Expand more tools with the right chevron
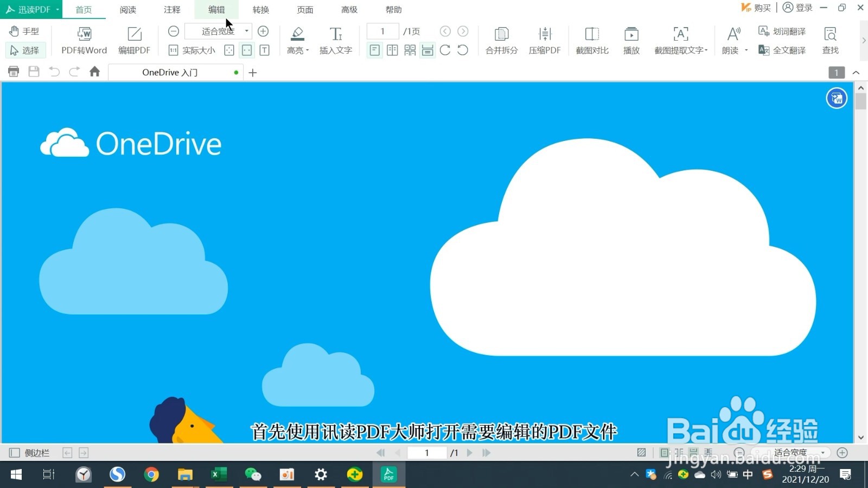The height and width of the screenshot is (488, 868). (864, 40)
